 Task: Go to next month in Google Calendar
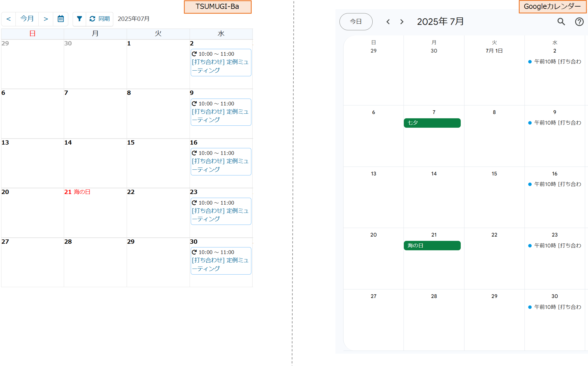click(x=402, y=22)
